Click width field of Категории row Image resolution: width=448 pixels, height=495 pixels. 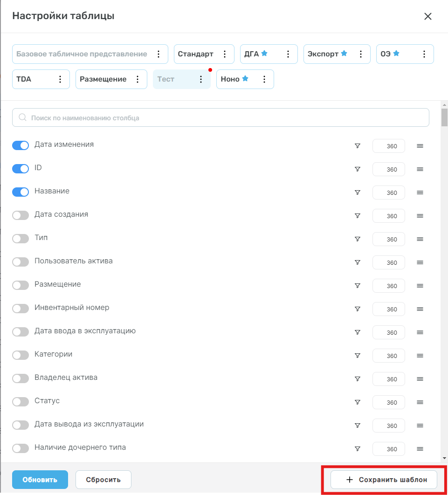(389, 356)
